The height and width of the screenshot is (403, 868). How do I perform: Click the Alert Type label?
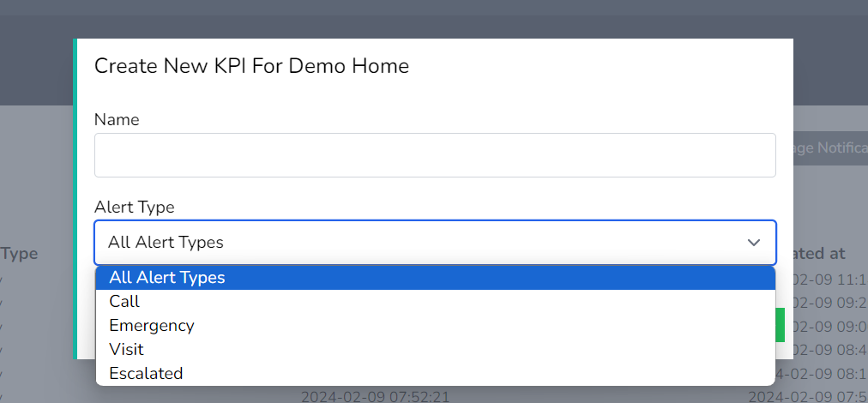134,208
